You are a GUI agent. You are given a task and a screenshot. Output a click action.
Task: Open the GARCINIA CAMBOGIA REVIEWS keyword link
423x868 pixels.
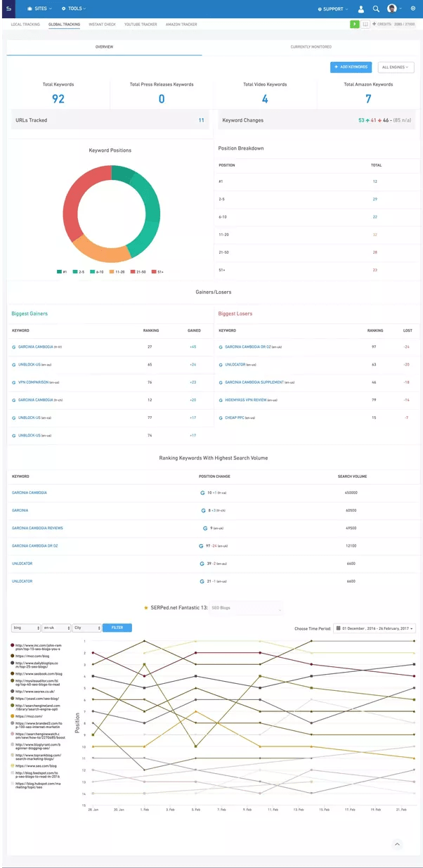(x=37, y=528)
